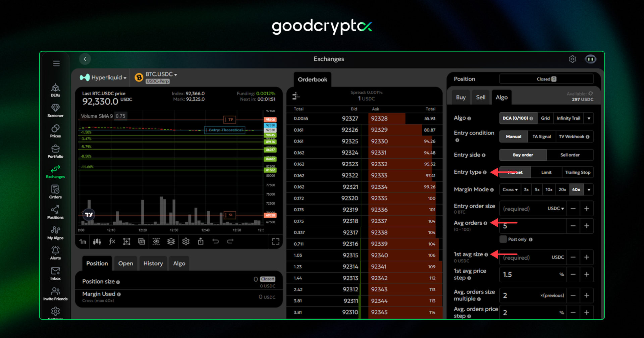Click the hamburger menu icon
Viewport: 644px width, 338px height.
pos(56,63)
